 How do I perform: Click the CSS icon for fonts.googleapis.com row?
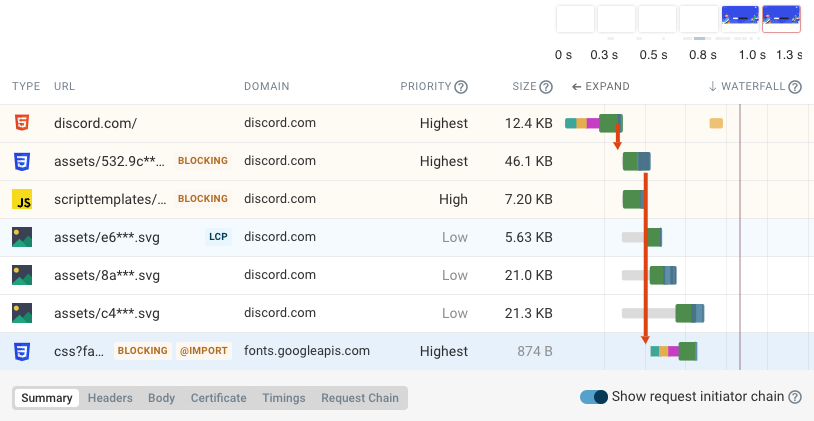(x=22, y=351)
